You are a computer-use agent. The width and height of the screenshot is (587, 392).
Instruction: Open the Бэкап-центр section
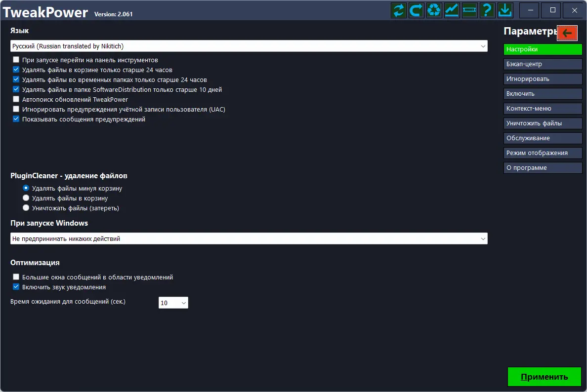(543, 64)
